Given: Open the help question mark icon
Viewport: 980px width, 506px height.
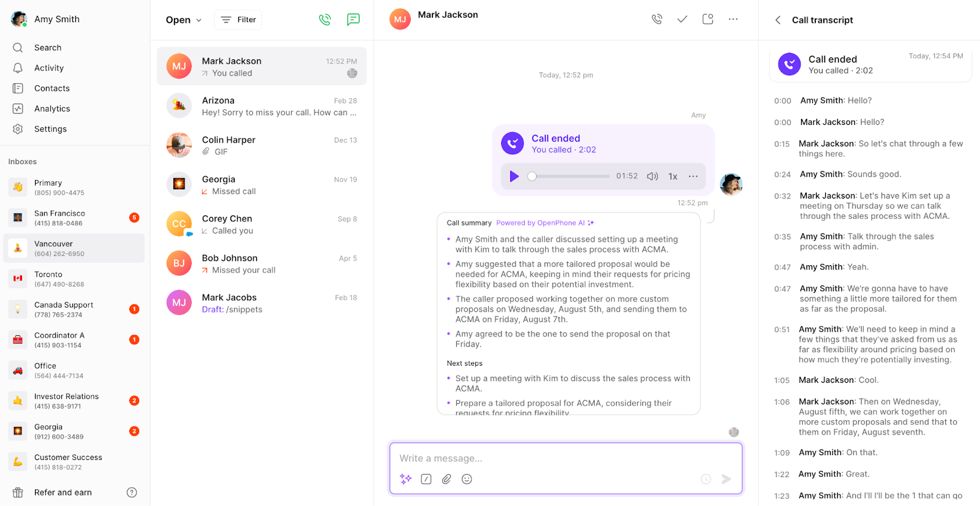Looking at the screenshot, I should click(x=132, y=493).
